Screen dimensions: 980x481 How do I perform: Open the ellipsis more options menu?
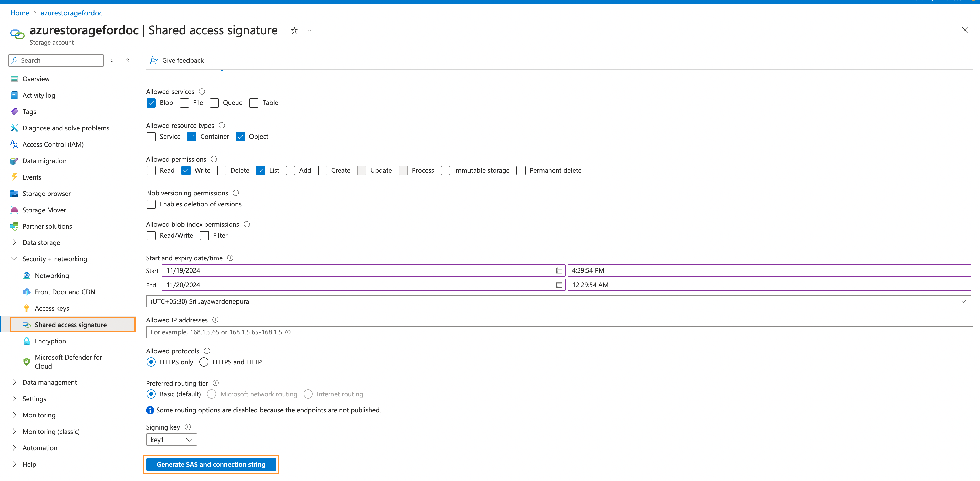tap(311, 30)
